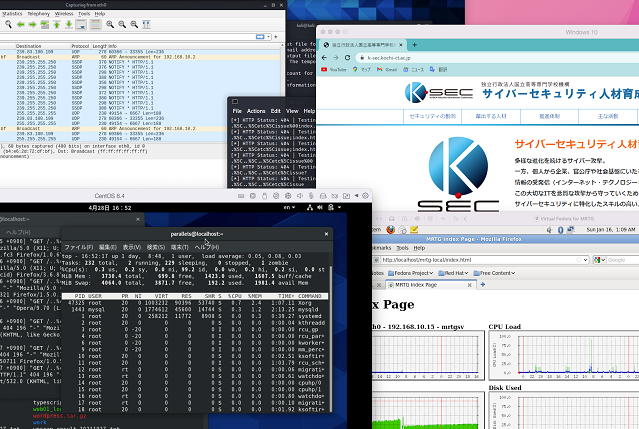639x429 pixels.
Task: Reset Wireshark text to normal size
Action: [x=134, y=24]
